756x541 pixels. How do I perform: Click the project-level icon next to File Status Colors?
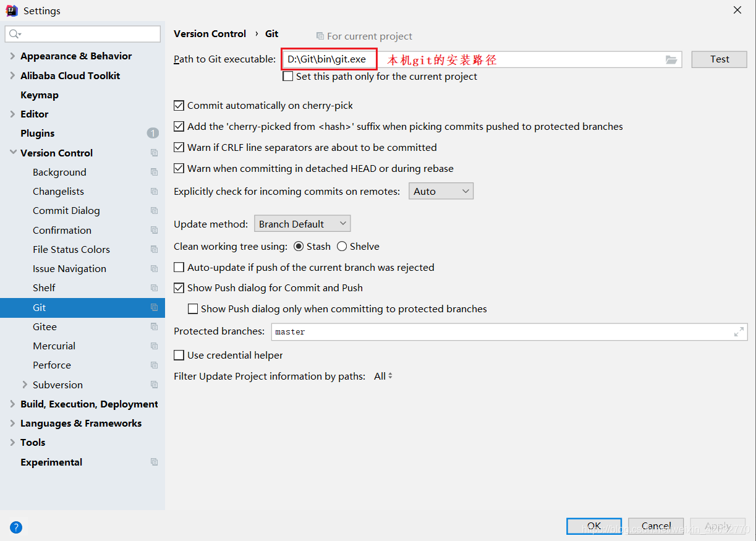154,249
